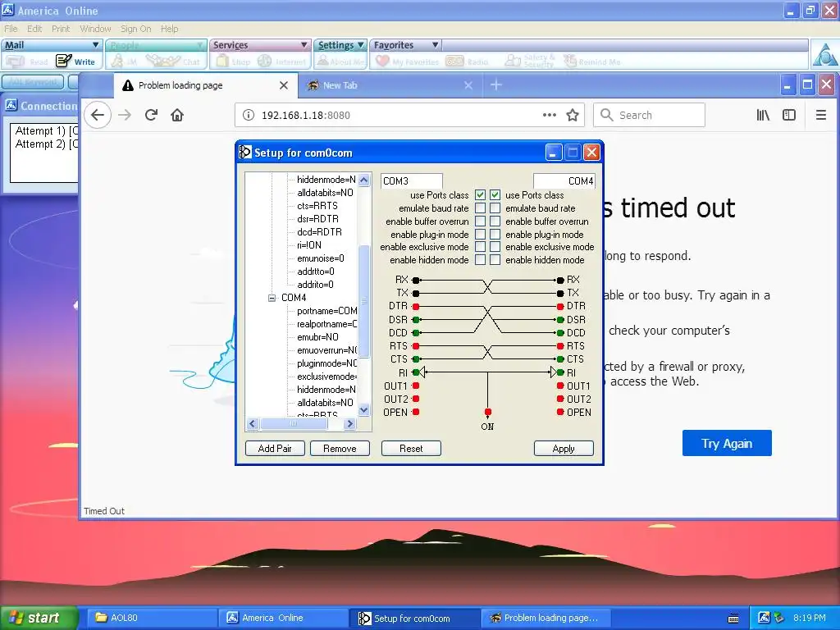Click COM4 red OPEN pin
Image resolution: width=840 pixels, height=630 pixels.
tap(560, 412)
